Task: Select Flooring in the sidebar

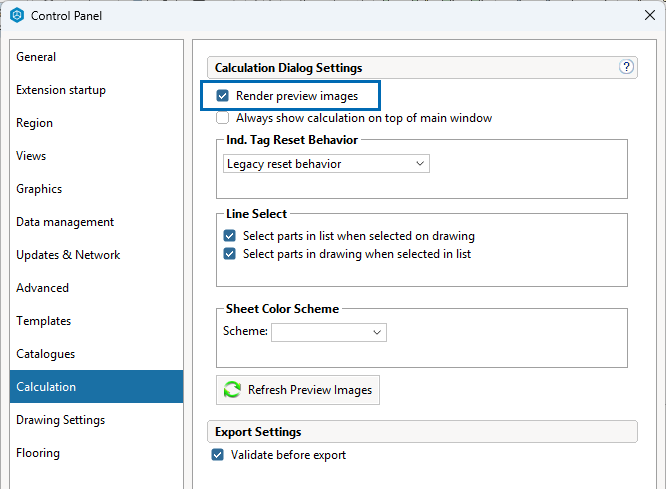Action: pyautogui.click(x=97, y=453)
